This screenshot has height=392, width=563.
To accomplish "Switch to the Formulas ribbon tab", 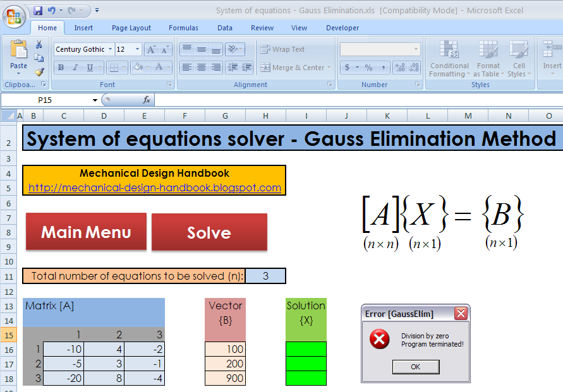I will point(183,28).
